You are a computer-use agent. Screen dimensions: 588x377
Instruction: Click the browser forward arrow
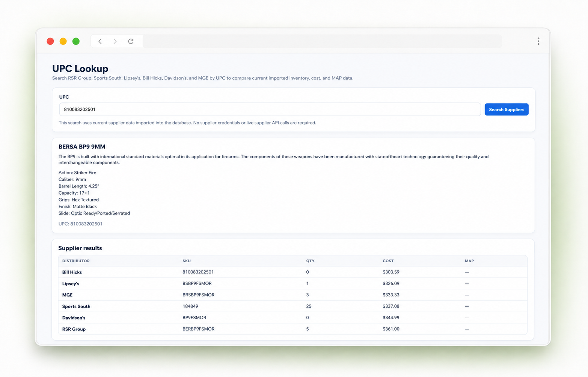point(115,41)
